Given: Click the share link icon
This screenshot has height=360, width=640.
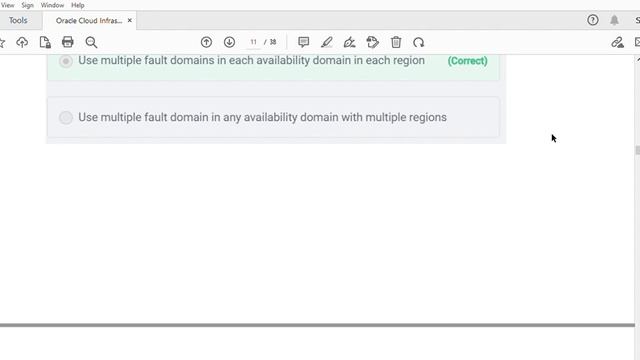Looking at the screenshot, I should (617, 42).
